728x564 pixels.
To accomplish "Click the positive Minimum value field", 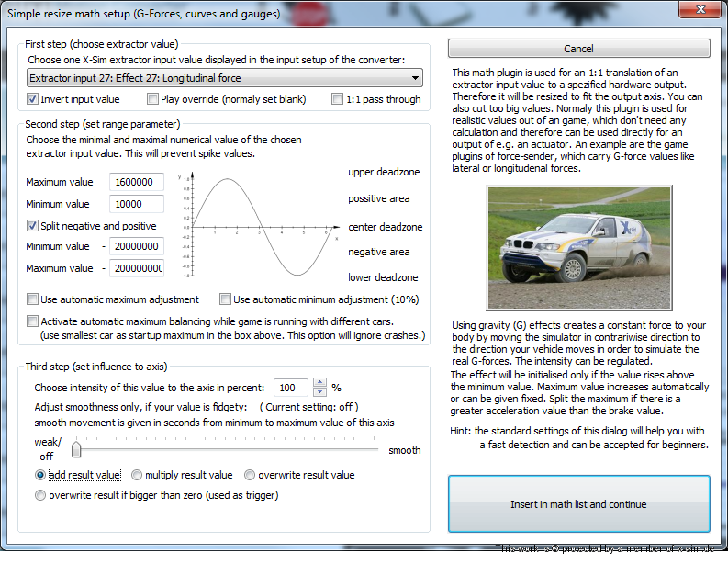I will click(136, 204).
